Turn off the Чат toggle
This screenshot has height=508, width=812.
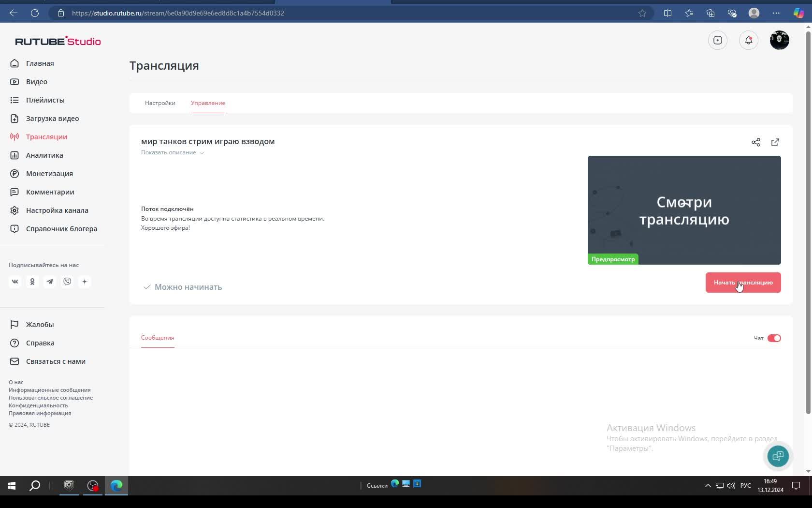pos(774,338)
